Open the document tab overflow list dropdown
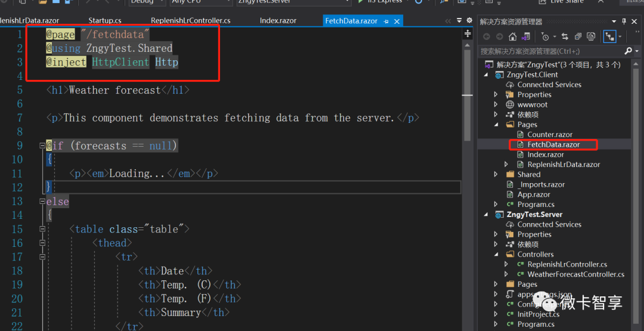The height and width of the screenshot is (331, 644). tap(459, 20)
